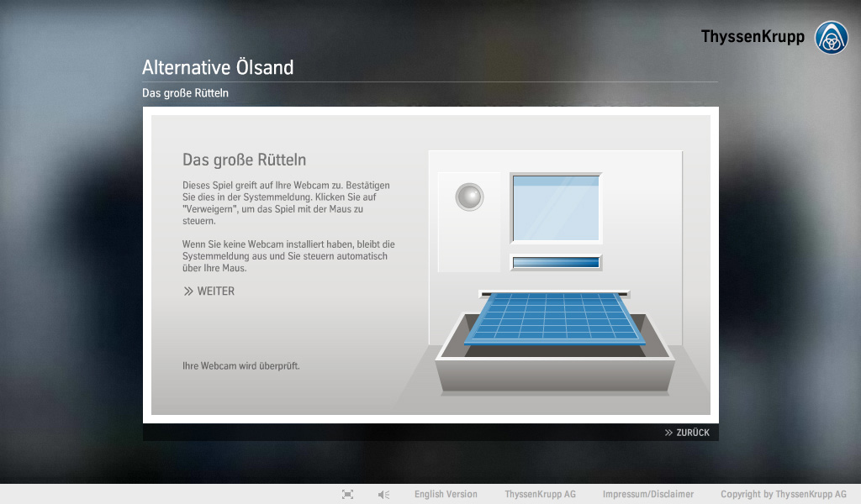Click 'Copyright by ThyssenKrupp AG' footer text

pyautogui.click(x=784, y=494)
